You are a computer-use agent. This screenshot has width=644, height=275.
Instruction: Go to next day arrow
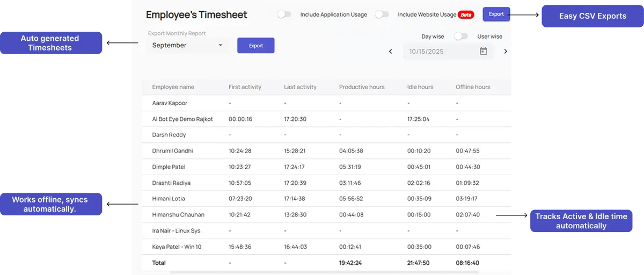tap(505, 52)
